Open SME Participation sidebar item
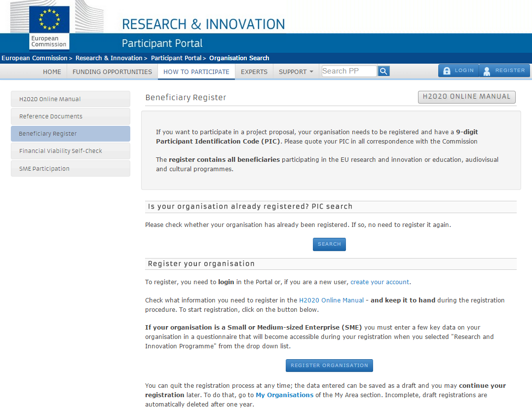This screenshot has height=410, width=532. tap(71, 169)
